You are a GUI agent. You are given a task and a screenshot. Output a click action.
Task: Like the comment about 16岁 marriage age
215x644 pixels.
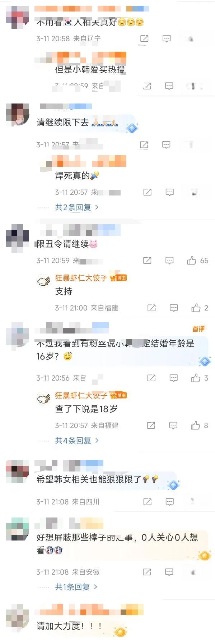coord(196,378)
